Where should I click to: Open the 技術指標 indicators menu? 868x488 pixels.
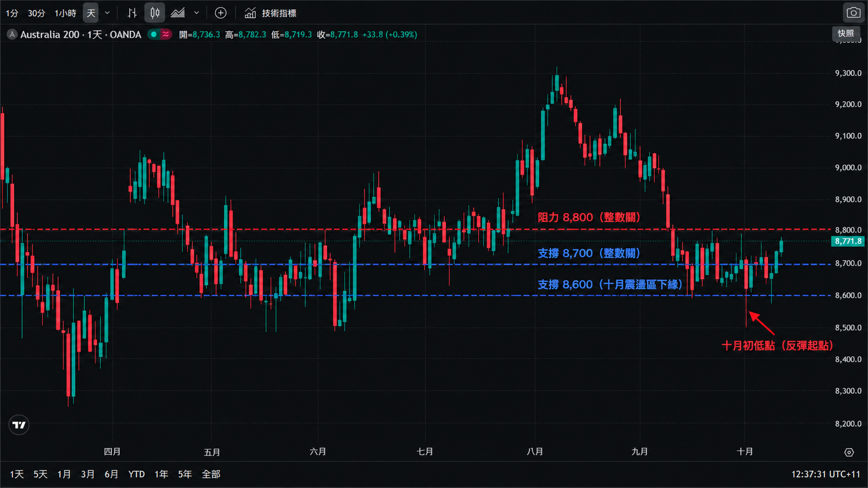pyautogui.click(x=279, y=13)
